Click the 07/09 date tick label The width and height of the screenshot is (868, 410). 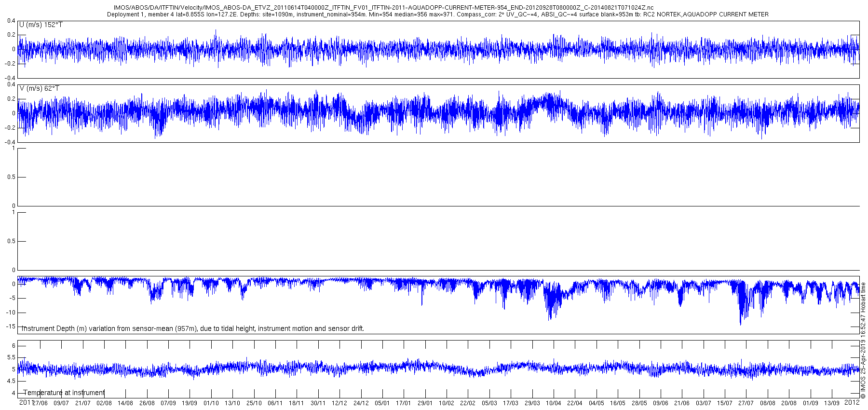pyautogui.click(x=168, y=403)
